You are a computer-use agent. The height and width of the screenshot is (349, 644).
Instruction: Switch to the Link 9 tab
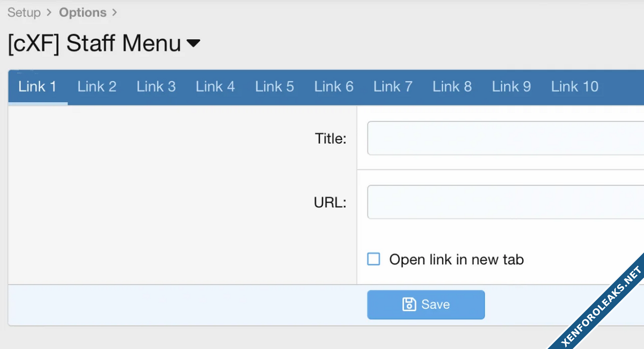point(511,86)
